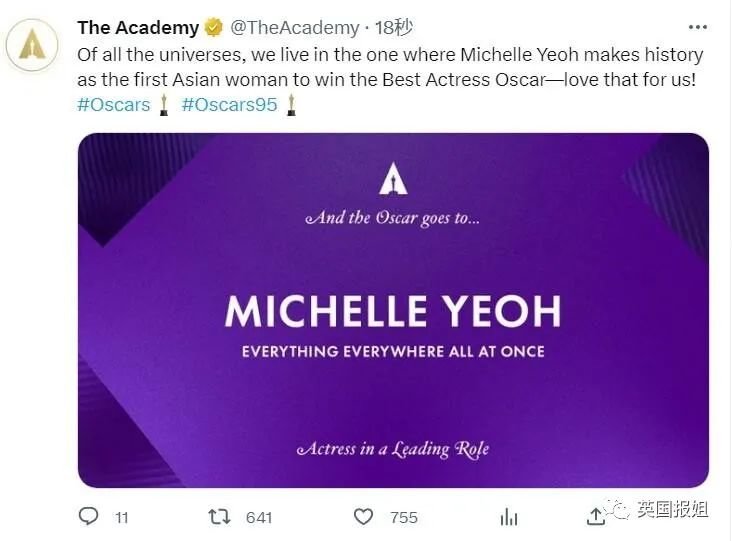Click the 英国报姐 watermark text

(x=673, y=510)
